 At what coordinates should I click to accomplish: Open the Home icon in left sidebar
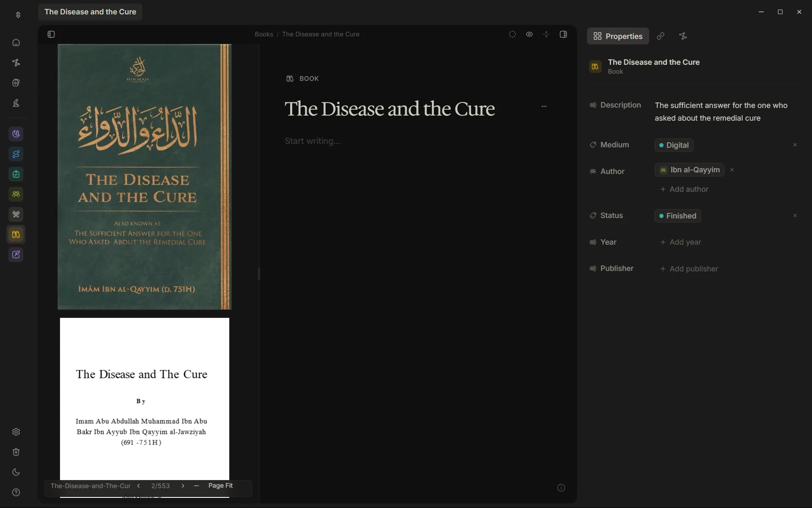(x=16, y=42)
